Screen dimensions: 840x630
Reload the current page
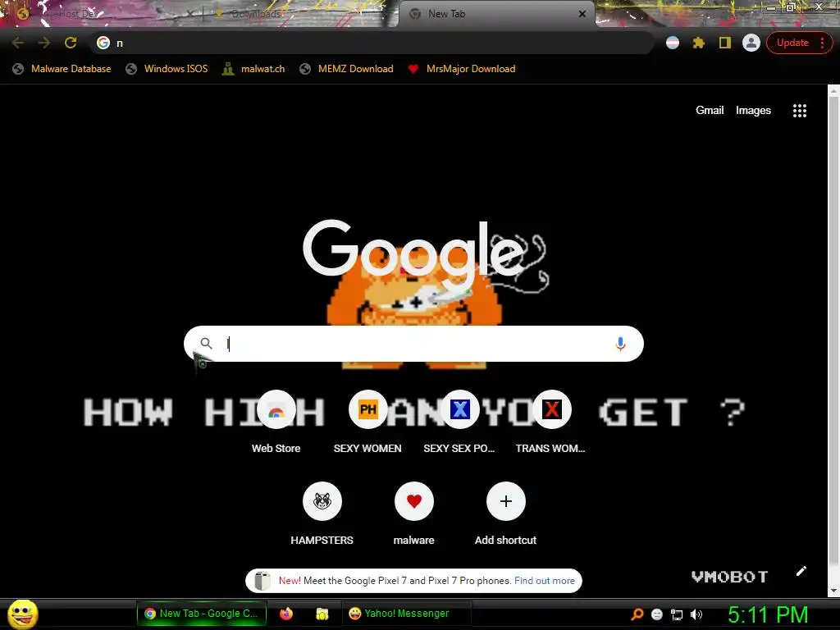[x=71, y=43]
